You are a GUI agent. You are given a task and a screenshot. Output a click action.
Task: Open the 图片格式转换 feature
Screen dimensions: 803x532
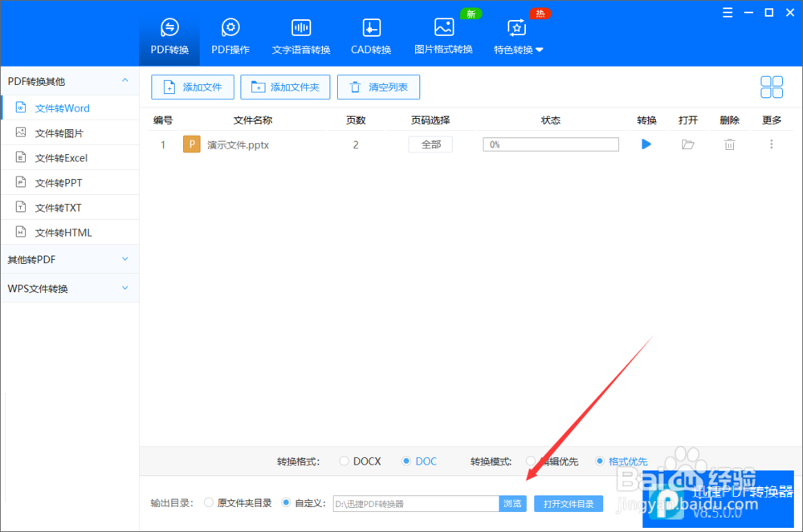(x=443, y=34)
